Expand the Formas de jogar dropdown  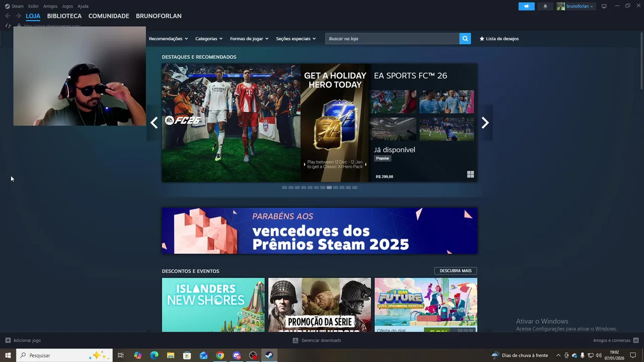pos(249,39)
